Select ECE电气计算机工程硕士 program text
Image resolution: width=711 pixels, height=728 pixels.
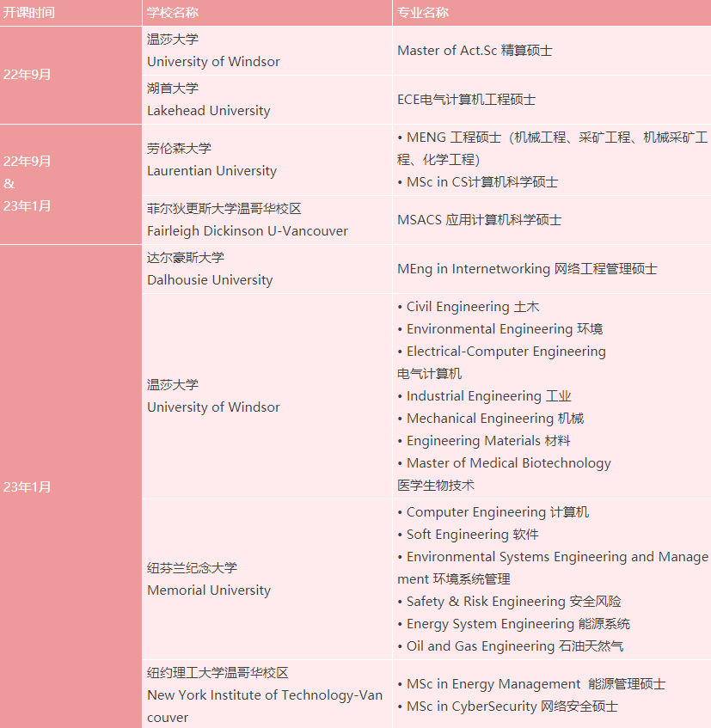[x=466, y=100]
